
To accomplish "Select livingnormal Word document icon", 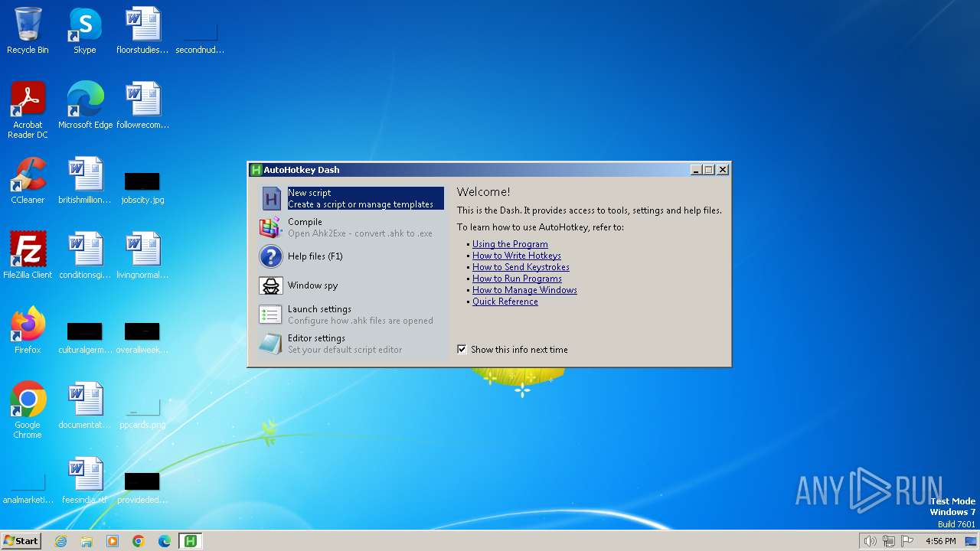I will pos(142,249).
